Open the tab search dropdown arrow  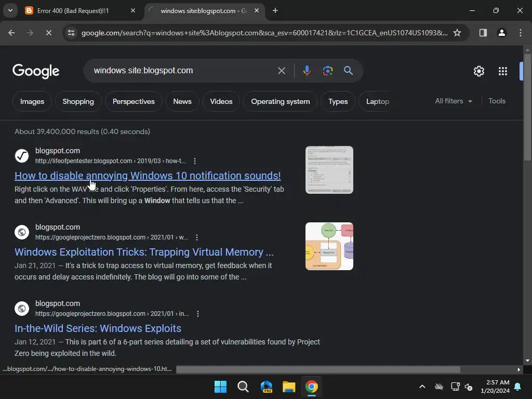click(x=10, y=10)
